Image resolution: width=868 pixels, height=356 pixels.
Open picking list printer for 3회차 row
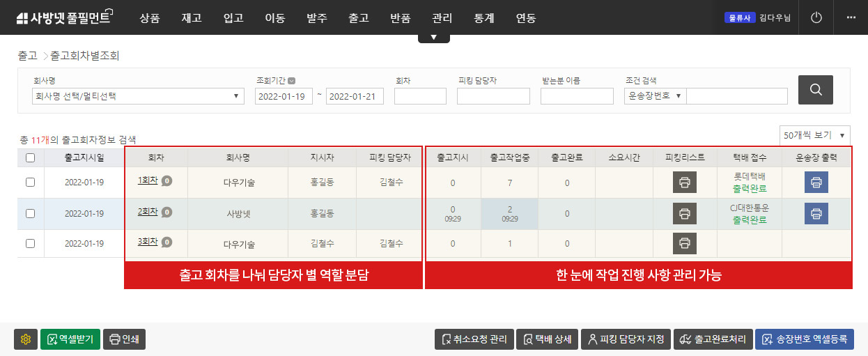tap(684, 244)
